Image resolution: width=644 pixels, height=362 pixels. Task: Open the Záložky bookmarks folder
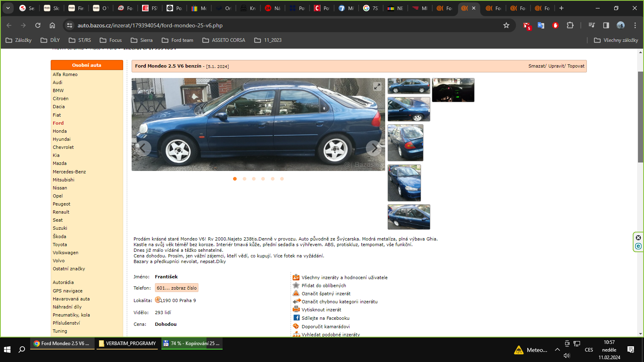[x=19, y=40]
